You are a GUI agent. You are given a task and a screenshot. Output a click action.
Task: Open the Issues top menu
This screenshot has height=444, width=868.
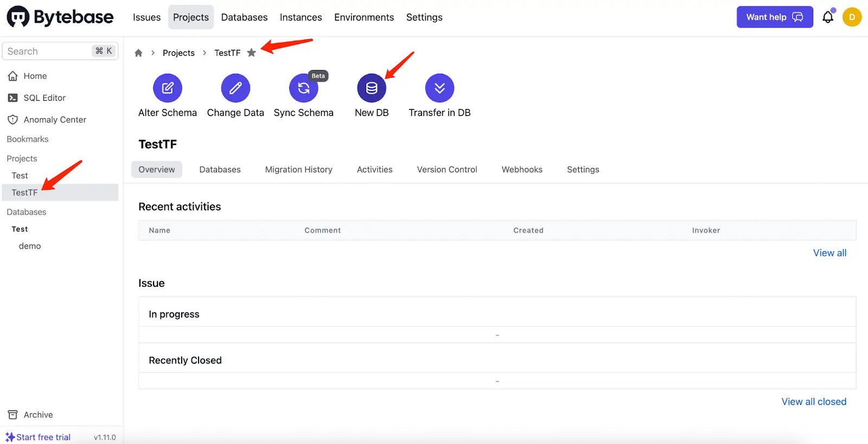pos(146,17)
